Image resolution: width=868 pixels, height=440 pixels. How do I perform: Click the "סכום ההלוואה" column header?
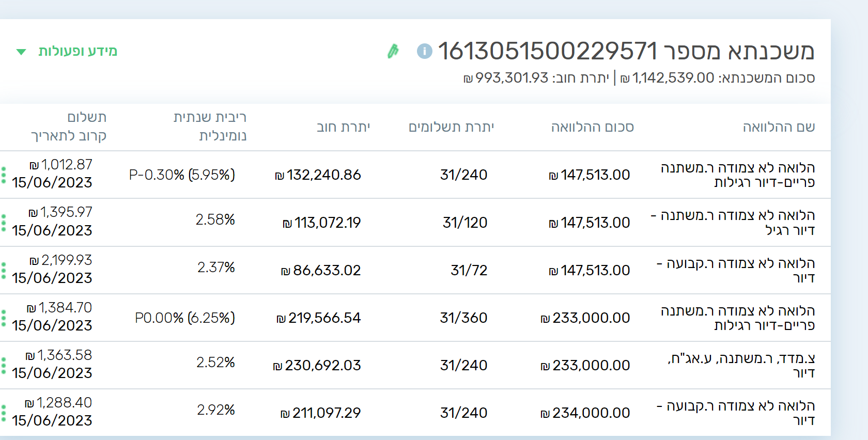(592, 127)
